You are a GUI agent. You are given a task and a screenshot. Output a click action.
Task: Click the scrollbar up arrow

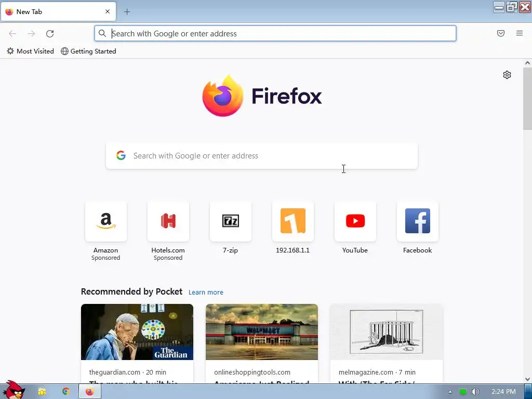527,63
